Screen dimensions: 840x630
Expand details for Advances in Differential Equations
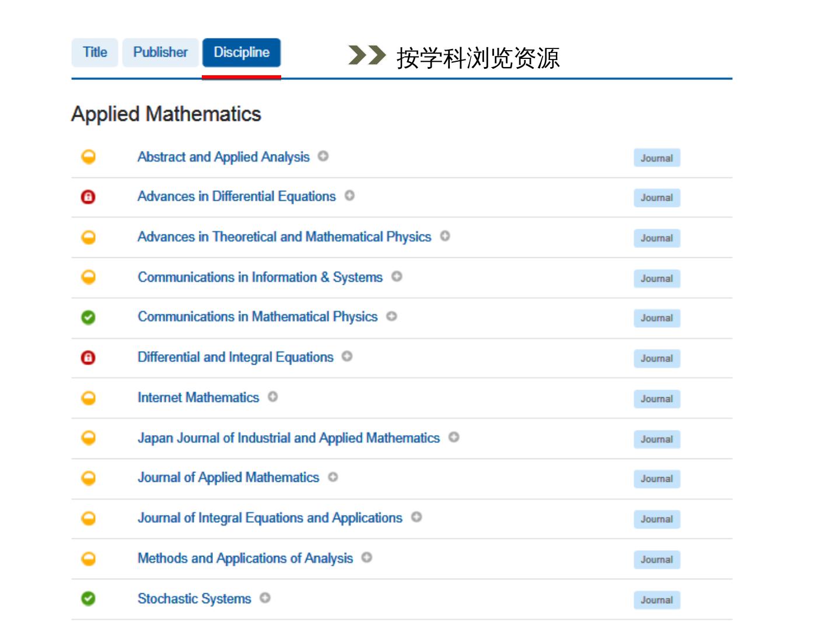tap(349, 195)
